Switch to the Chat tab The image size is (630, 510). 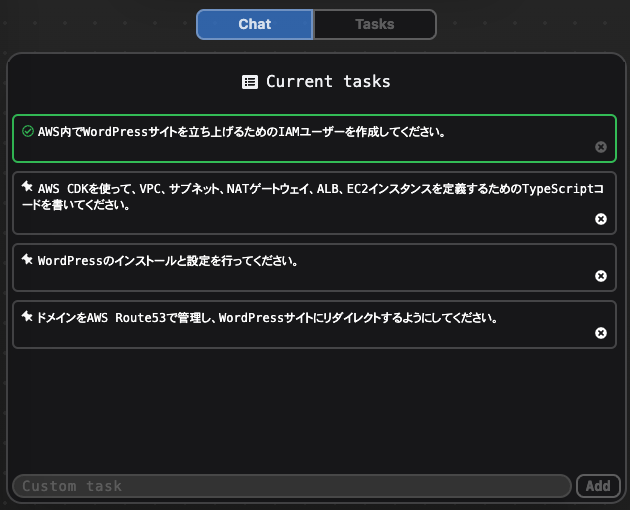click(255, 25)
